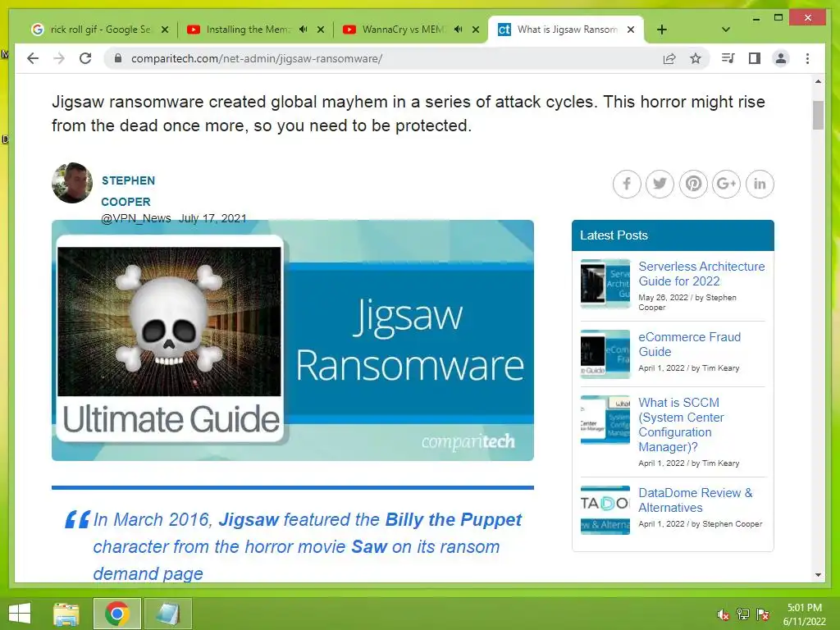Viewport: 840px width, 630px height.
Task: Open the Windows Start button
Action: (20, 614)
